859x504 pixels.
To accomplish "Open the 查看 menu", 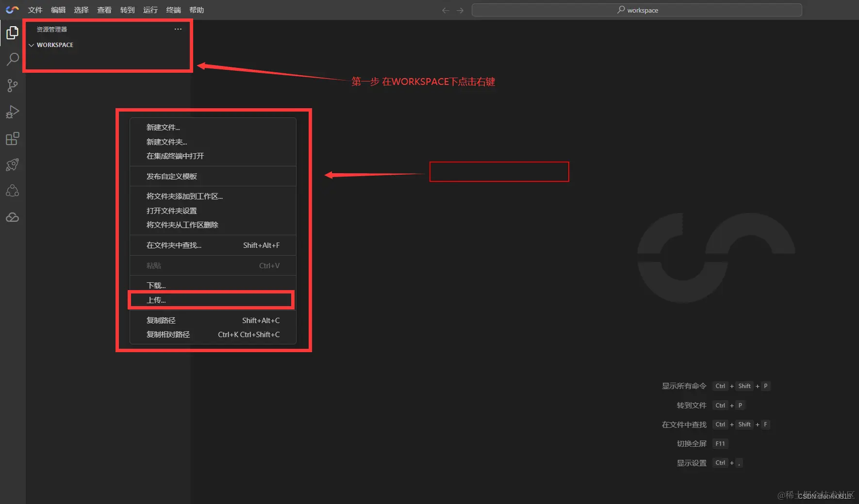I will (104, 10).
